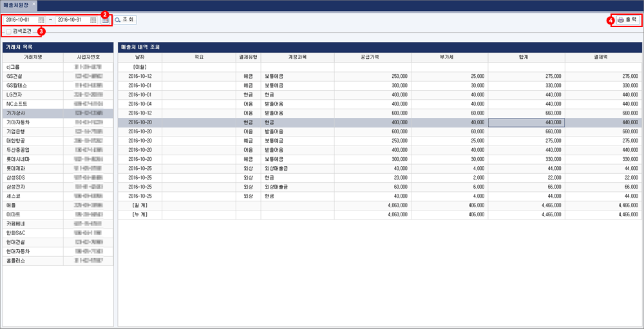Open the start date calendar picker icon
644x329 pixels.
click(x=41, y=20)
